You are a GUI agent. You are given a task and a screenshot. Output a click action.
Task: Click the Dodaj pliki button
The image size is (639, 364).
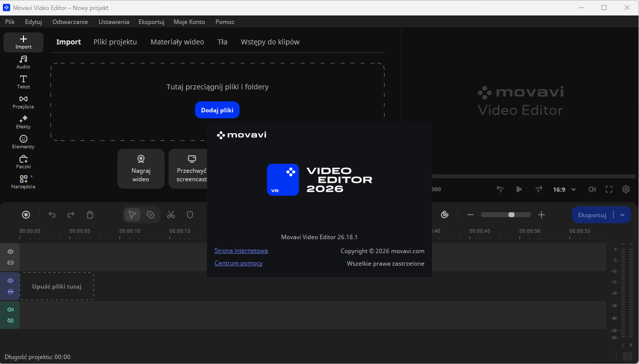point(217,110)
